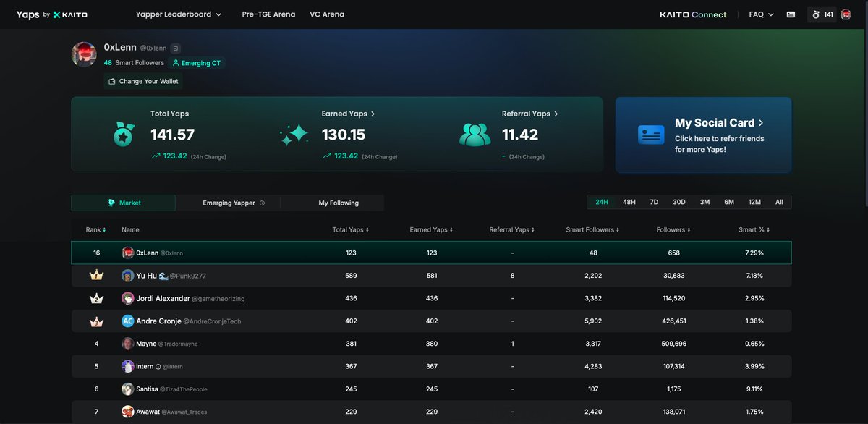Click the info icon beside Emerging Yapper

[262, 203]
